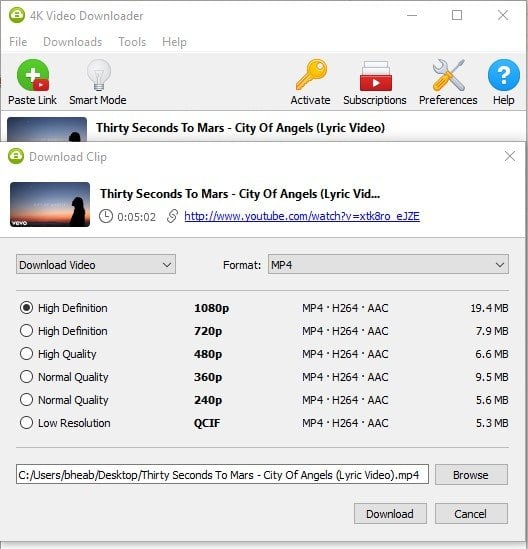Click the video thumbnail in main window list
The width and height of the screenshot is (528, 549).
pyautogui.click(x=47, y=129)
